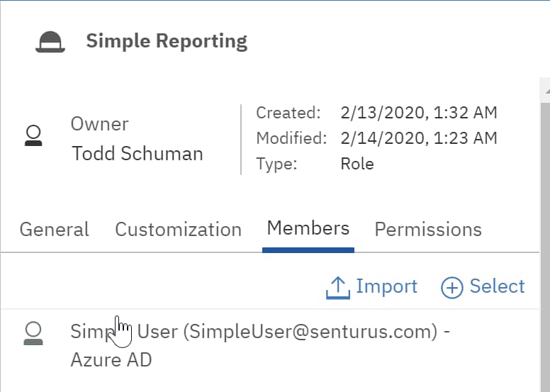Click the circled plus icon beside Select
This screenshot has height=392, width=550.
(x=451, y=288)
